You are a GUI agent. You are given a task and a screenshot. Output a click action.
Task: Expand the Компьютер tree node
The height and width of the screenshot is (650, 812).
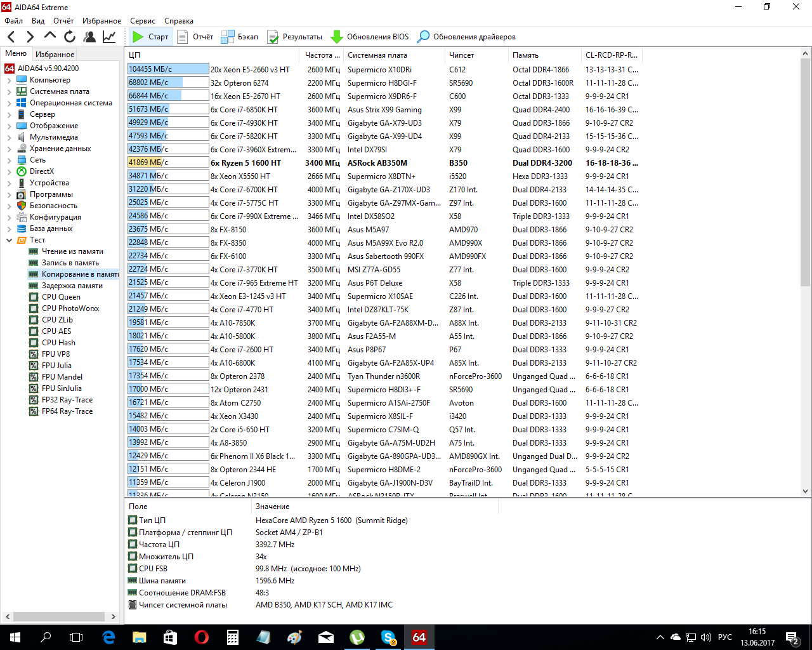tap(9, 81)
